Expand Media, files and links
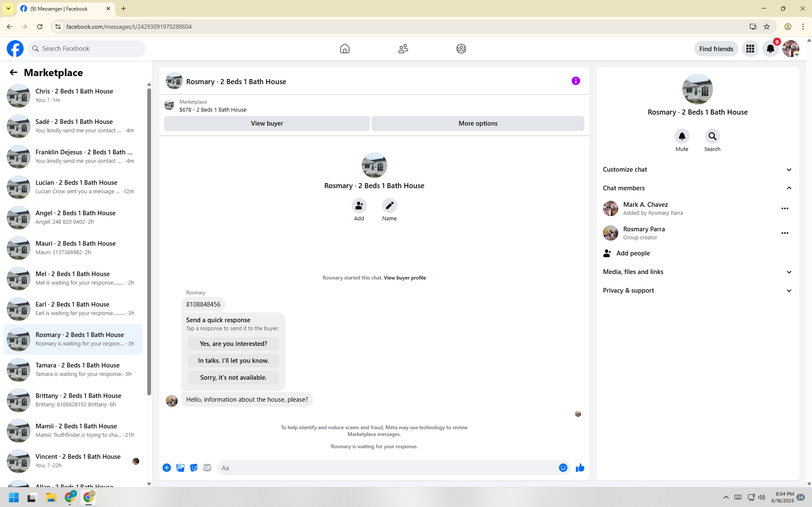 (697, 272)
